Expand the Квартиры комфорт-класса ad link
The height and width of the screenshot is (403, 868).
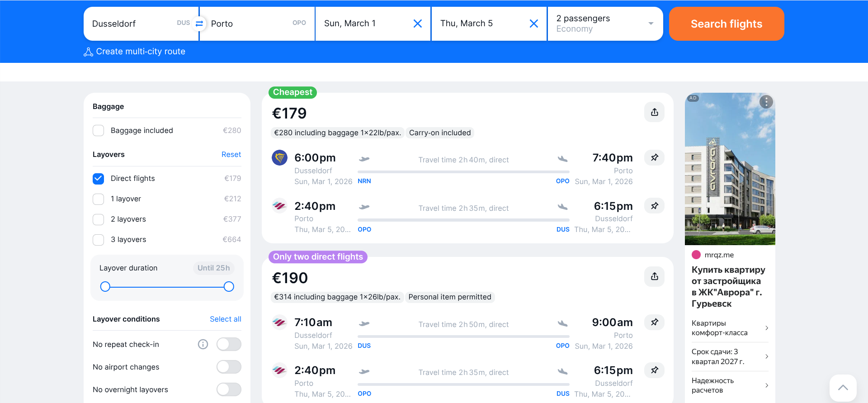tap(729, 328)
